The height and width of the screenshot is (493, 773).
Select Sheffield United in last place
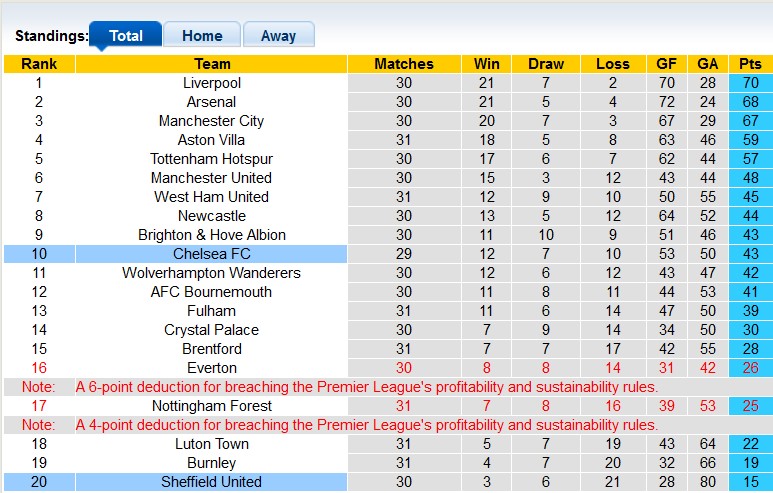[x=212, y=482]
